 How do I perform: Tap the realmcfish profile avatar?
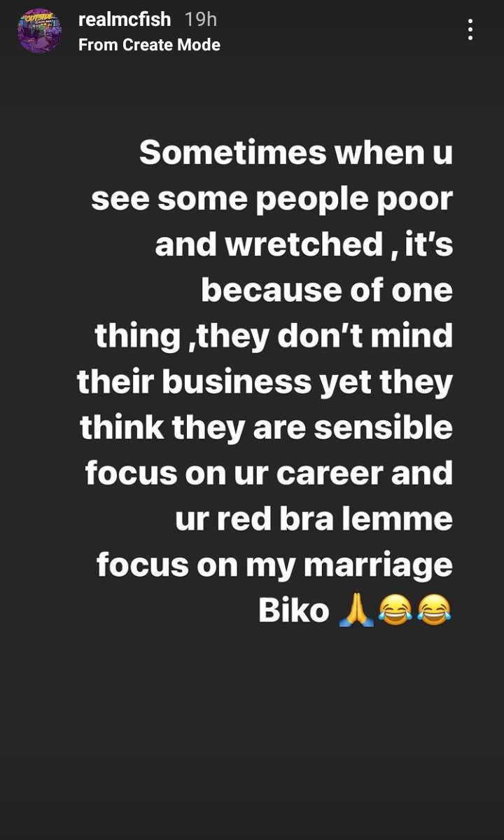click(x=39, y=31)
